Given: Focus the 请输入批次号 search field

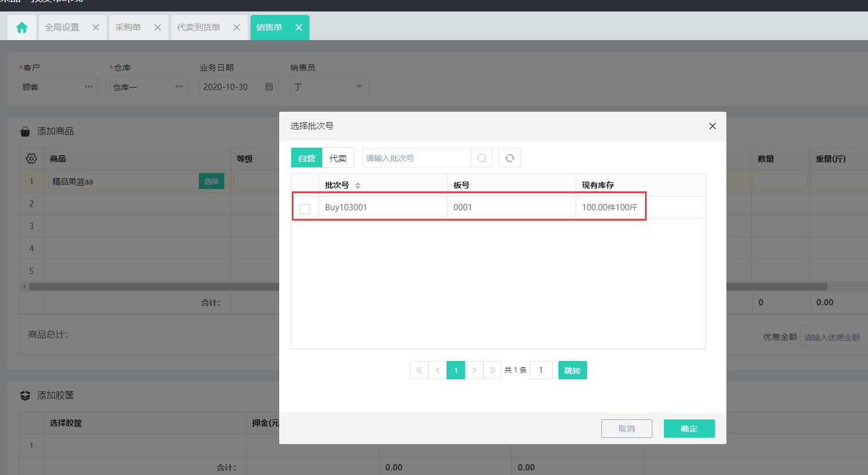Looking at the screenshot, I should [x=416, y=158].
